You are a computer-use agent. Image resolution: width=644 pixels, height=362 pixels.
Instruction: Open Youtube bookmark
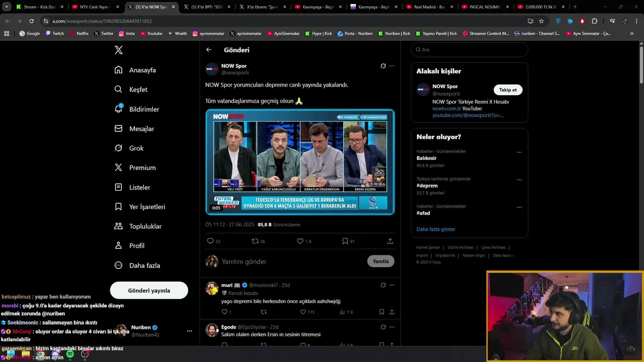point(151,34)
